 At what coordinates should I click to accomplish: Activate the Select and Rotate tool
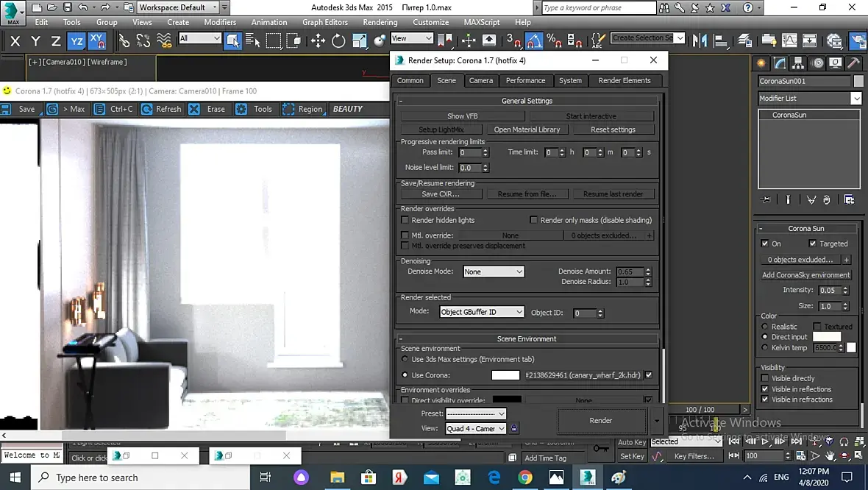click(338, 40)
